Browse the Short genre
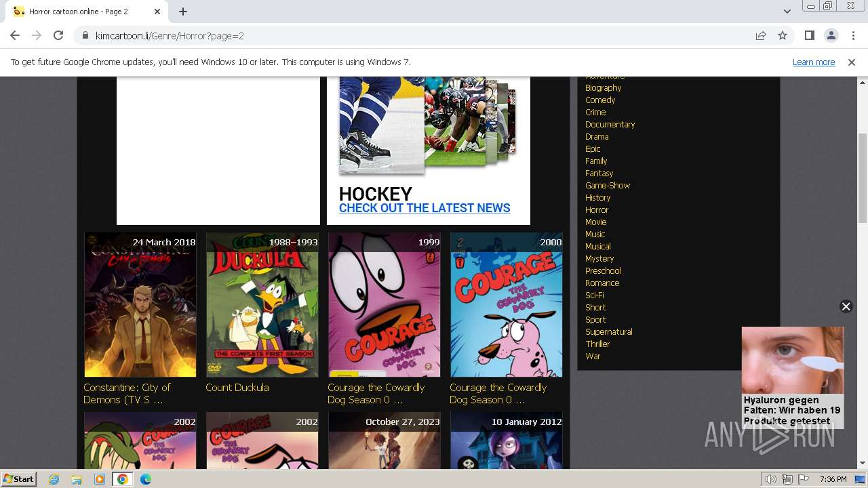Screen dimensions: 868x488 [595, 307]
